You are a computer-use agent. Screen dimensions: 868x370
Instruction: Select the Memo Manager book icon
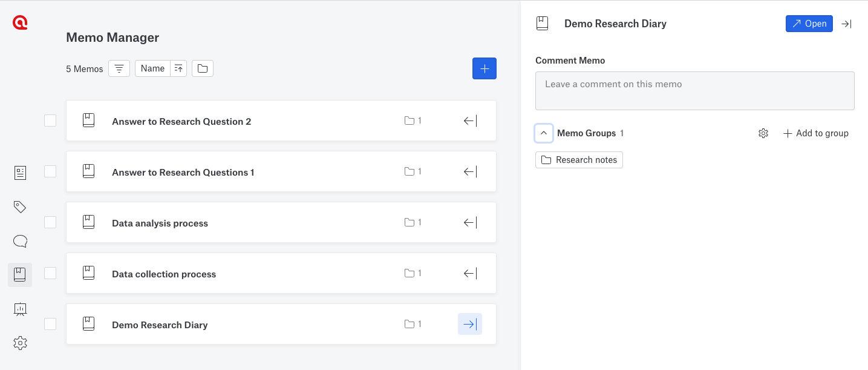pyautogui.click(x=20, y=274)
